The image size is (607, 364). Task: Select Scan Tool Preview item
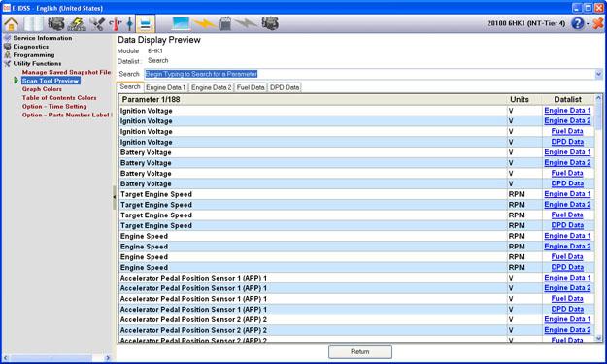51,81
